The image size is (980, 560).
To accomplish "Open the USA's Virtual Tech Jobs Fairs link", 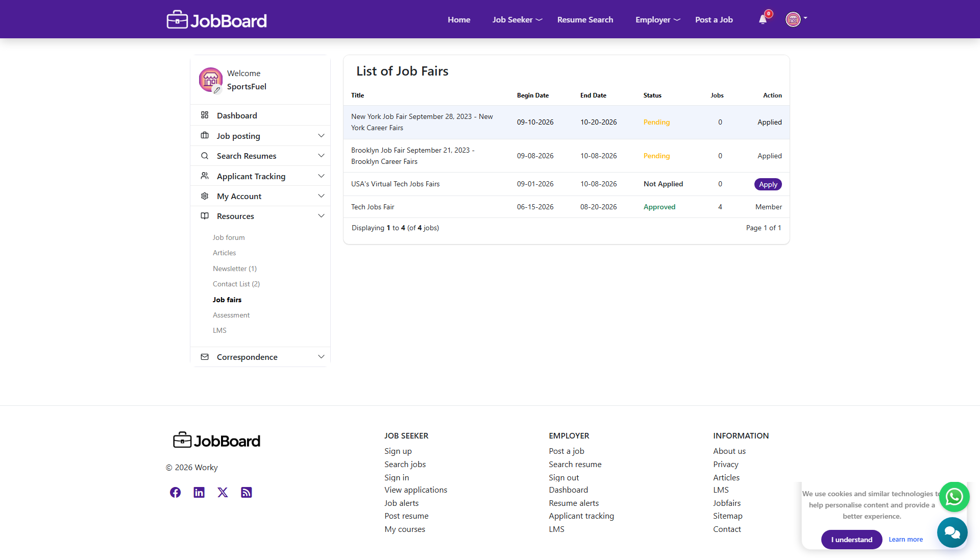I will coord(395,184).
